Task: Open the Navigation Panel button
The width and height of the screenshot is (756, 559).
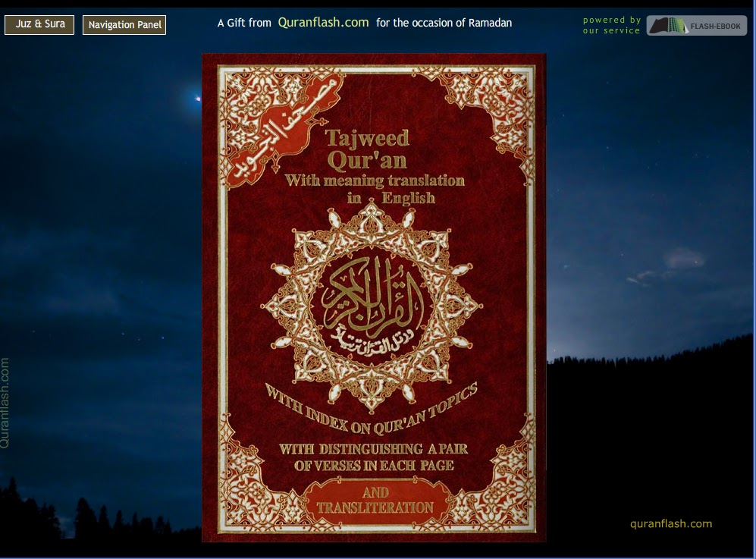Action: [124, 25]
